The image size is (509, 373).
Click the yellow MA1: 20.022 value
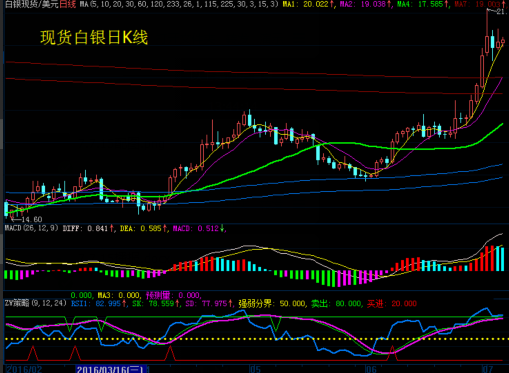click(307, 4)
